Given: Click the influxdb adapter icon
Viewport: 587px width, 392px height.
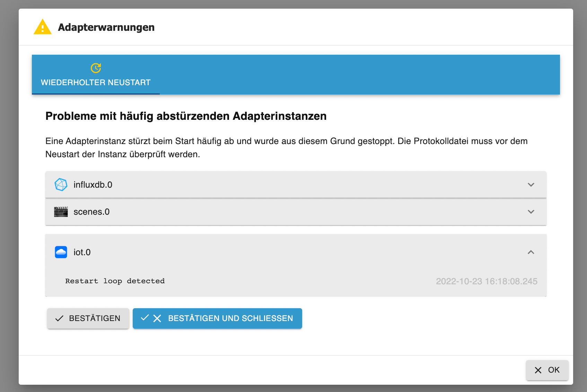Looking at the screenshot, I should 61,185.
